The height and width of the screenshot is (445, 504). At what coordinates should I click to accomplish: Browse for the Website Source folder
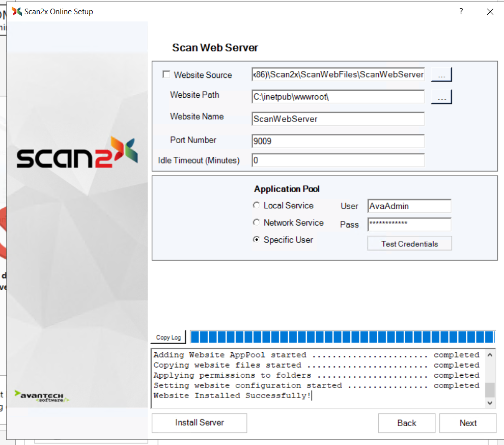[441, 75]
